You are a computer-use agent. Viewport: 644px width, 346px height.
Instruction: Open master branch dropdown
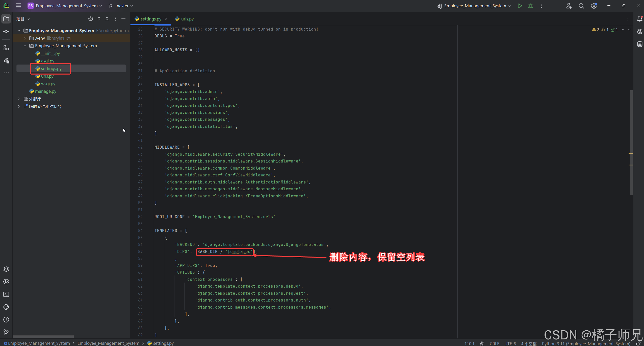(121, 6)
